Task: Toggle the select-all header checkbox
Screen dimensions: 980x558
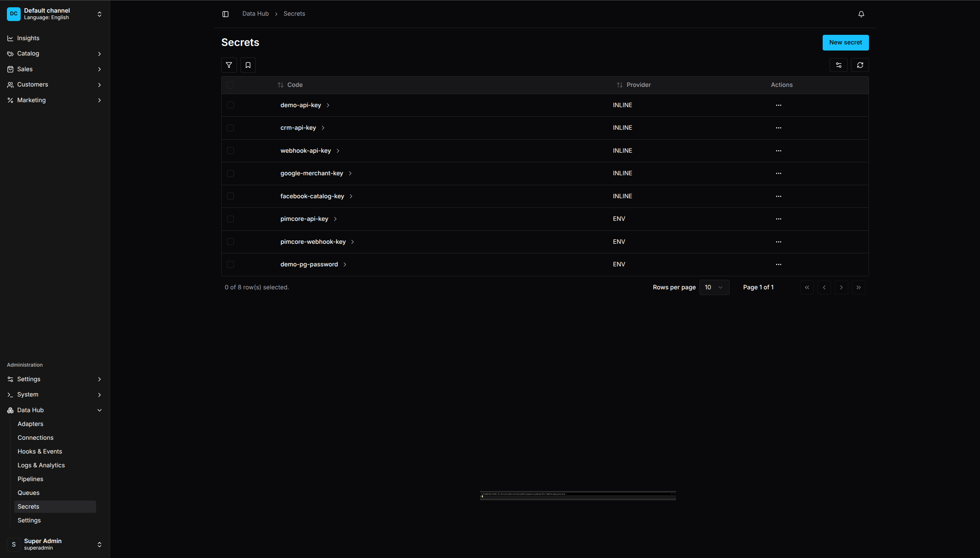Action: click(230, 85)
